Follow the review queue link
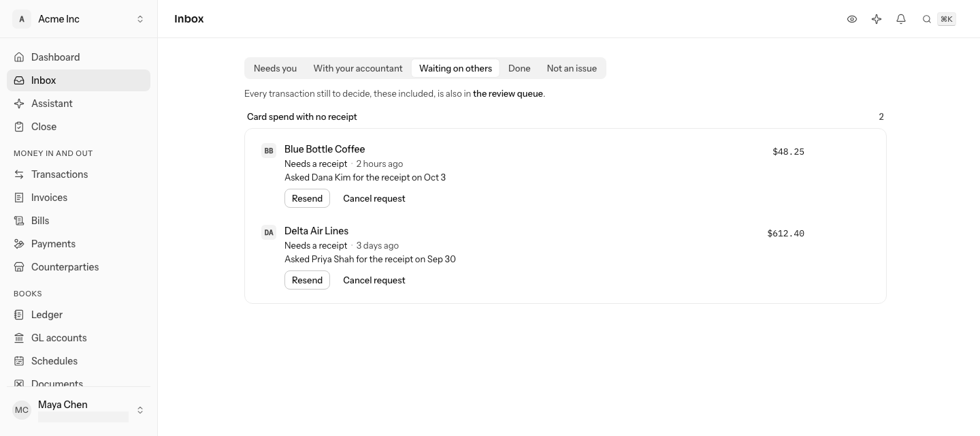This screenshot has width=980, height=436. [x=508, y=94]
